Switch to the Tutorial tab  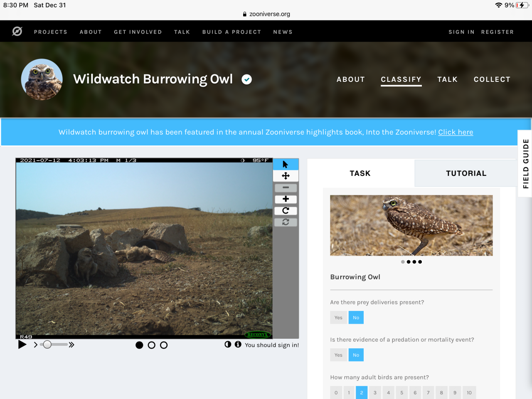pyautogui.click(x=466, y=173)
